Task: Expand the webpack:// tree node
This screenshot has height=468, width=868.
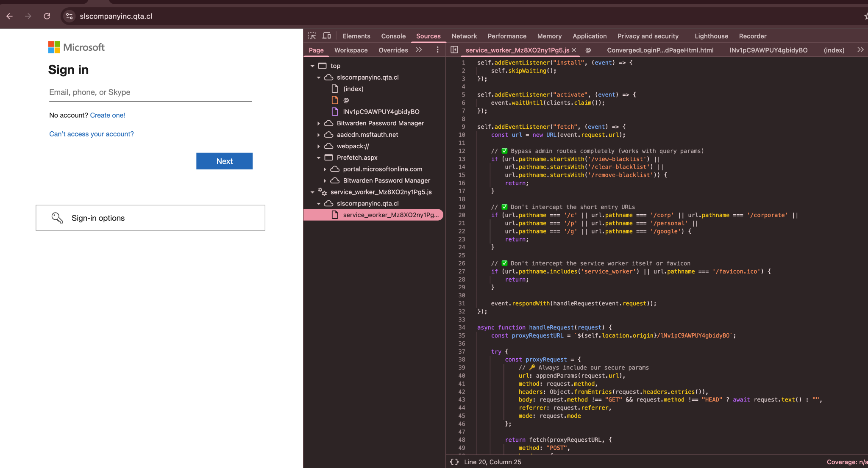Action: point(319,146)
